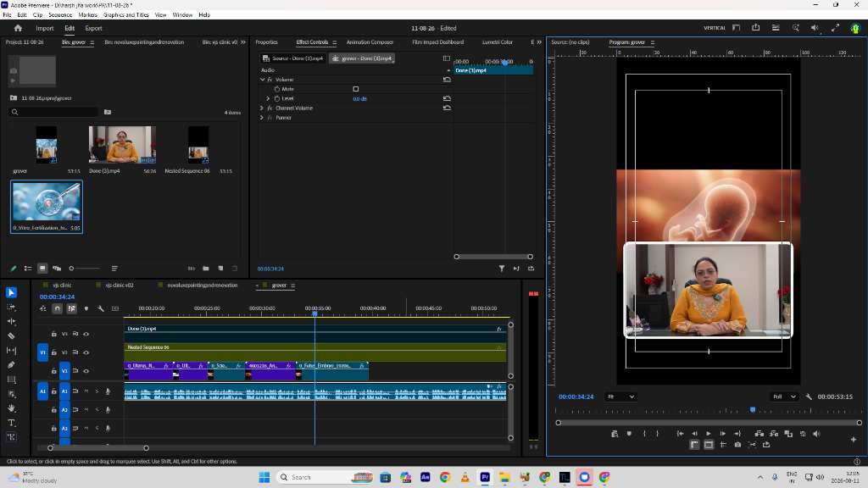This screenshot has width=868, height=488.
Task: Choose the Track Select Forward tool
Action: click(x=11, y=307)
